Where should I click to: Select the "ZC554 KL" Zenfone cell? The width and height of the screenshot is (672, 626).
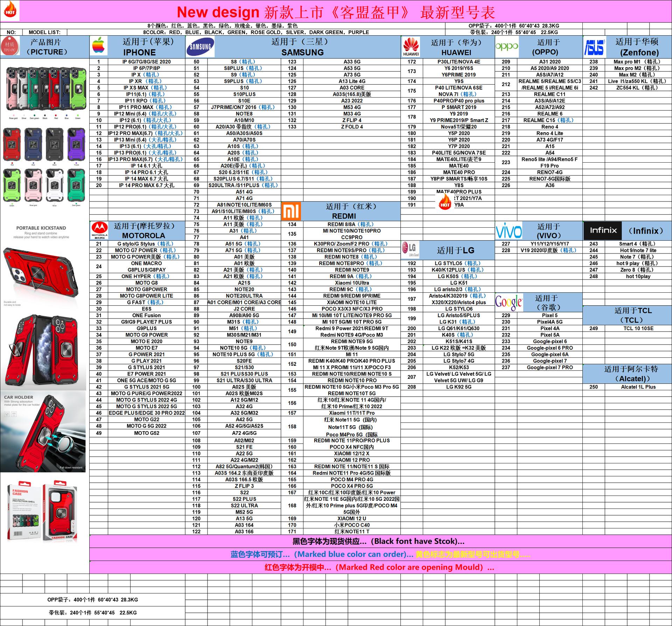point(638,88)
